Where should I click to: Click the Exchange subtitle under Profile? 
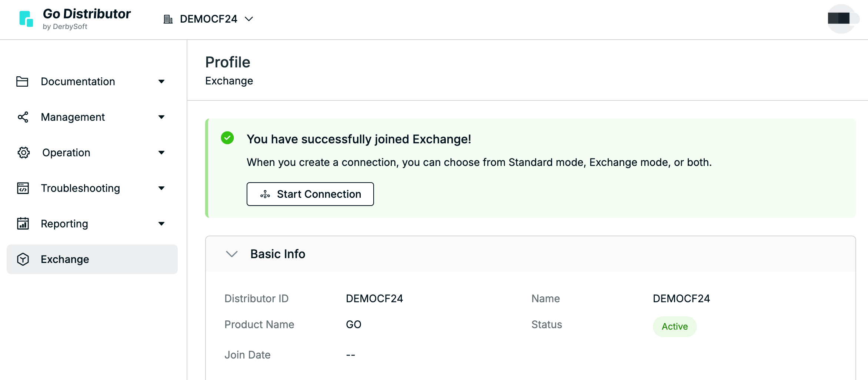coord(229,81)
